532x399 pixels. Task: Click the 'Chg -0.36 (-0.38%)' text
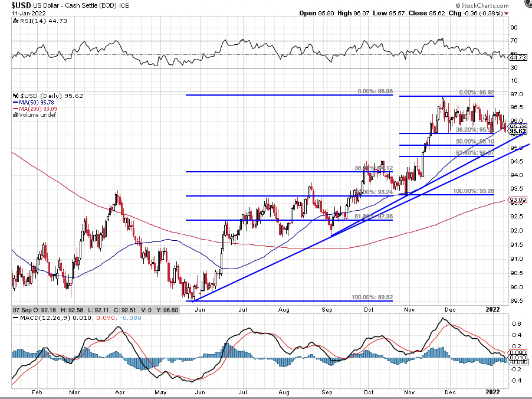coord(475,13)
